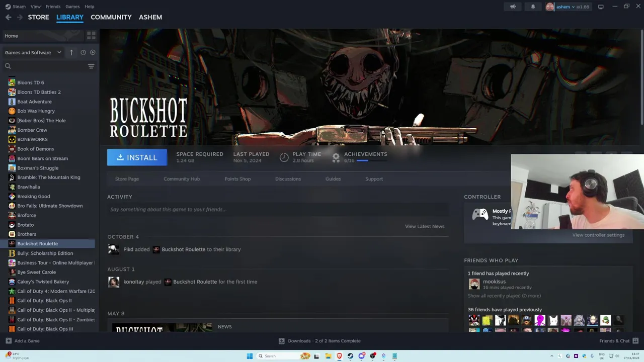The image size is (644, 362).
Task: Toggle show ready-to-play games only
Action: (93, 52)
